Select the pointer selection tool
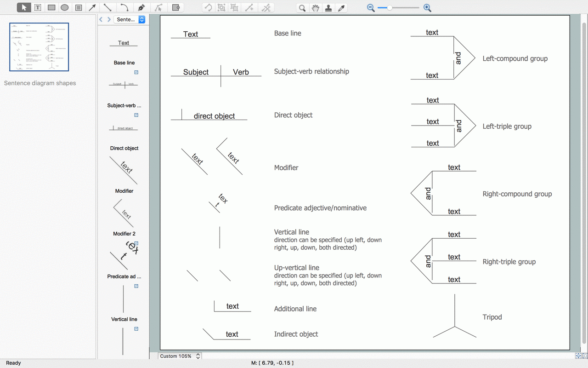Screen dimensions: 588x368 [24, 7]
